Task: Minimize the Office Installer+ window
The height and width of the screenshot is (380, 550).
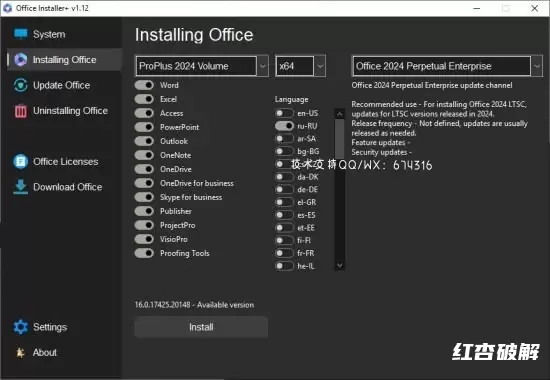Action: tap(477, 8)
